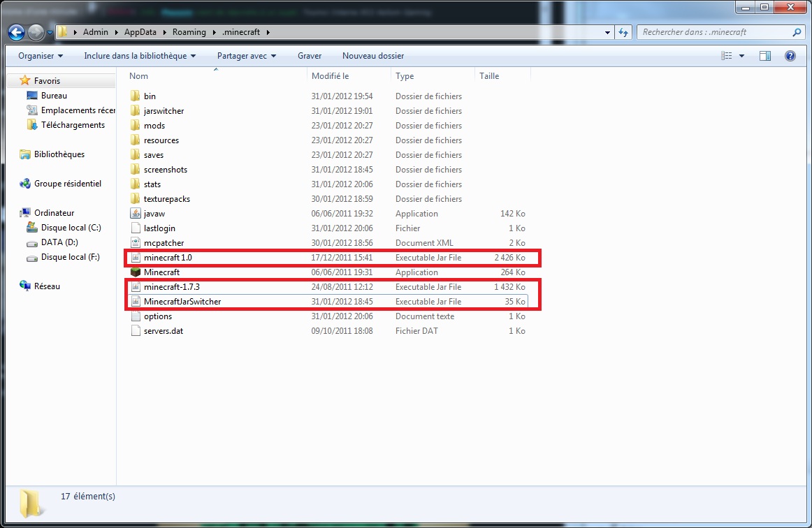Select the jarswitcher folder icon
812x528 pixels.
135,111
